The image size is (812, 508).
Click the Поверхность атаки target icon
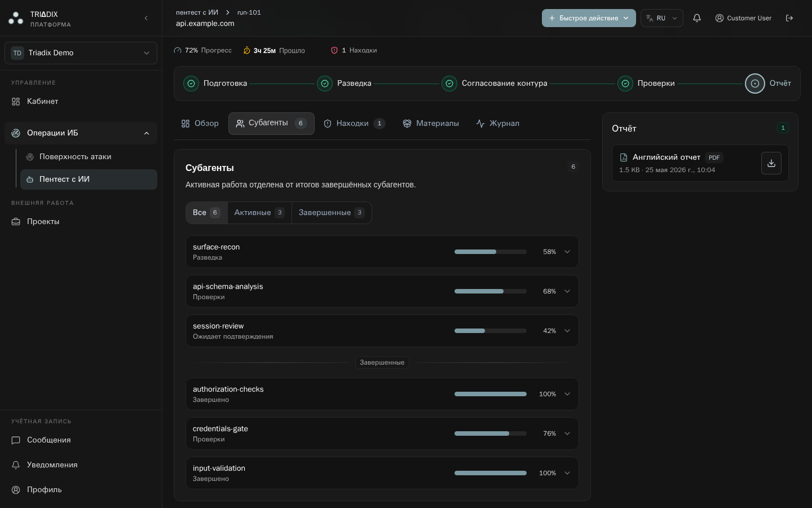[x=30, y=157]
